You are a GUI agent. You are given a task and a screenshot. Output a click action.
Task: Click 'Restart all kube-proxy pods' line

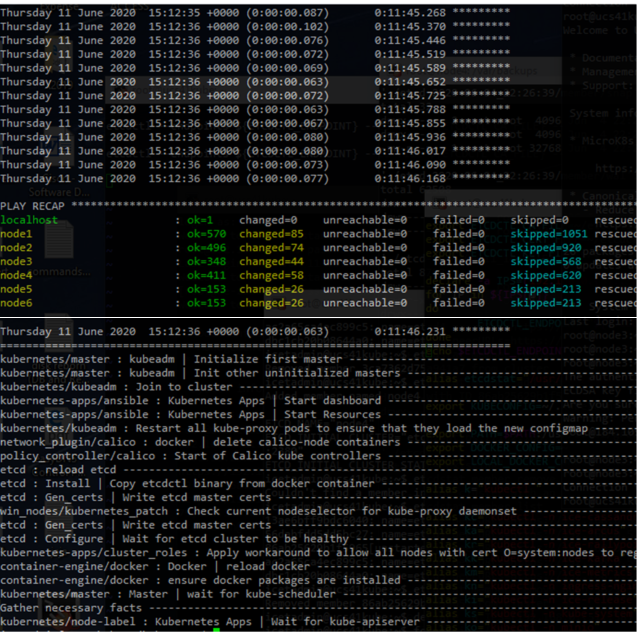click(x=318, y=429)
